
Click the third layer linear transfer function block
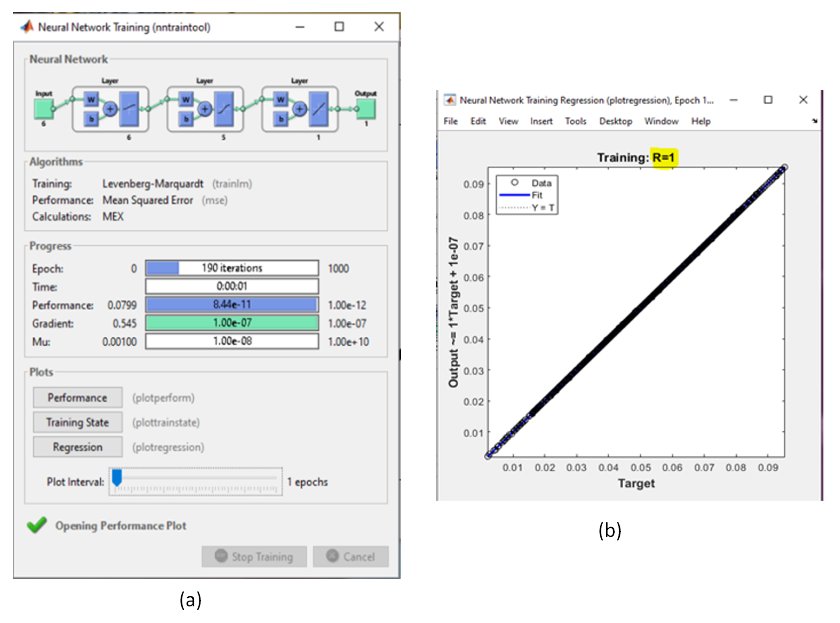tap(319, 109)
